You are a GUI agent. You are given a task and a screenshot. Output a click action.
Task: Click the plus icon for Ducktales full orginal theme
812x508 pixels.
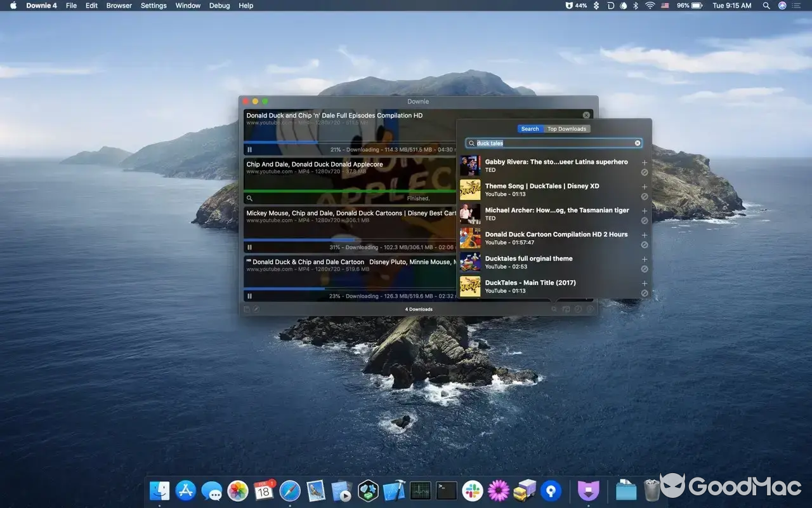(x=645, y=260)
